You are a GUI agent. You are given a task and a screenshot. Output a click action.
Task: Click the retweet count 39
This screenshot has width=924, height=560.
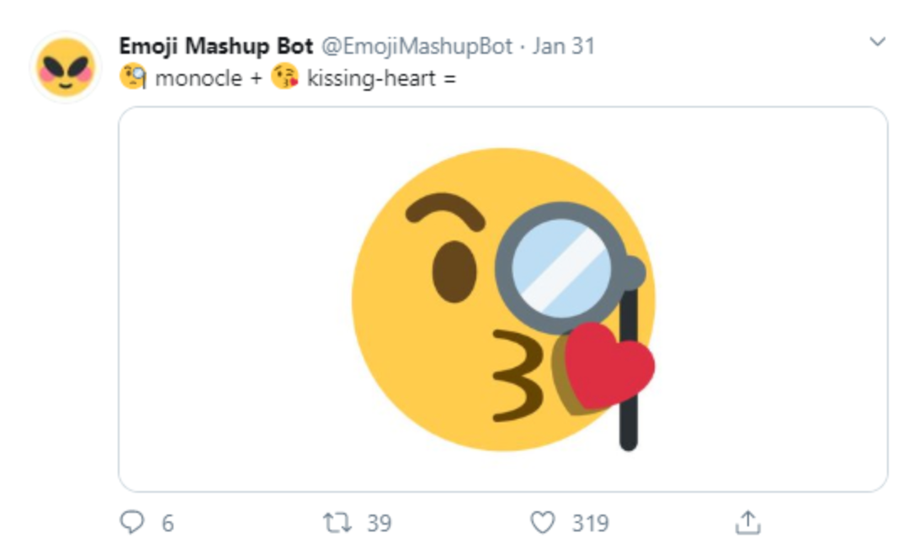(379, 523)
